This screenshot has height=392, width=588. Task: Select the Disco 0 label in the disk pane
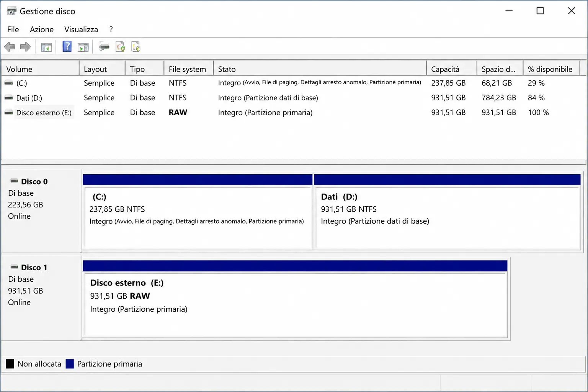tap(34, 181)
